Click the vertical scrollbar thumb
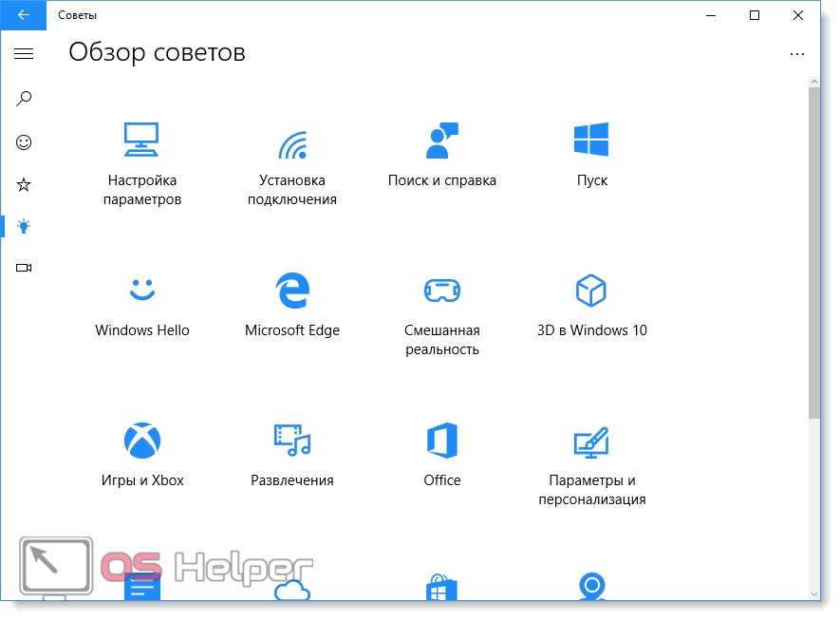 [813, 252]
